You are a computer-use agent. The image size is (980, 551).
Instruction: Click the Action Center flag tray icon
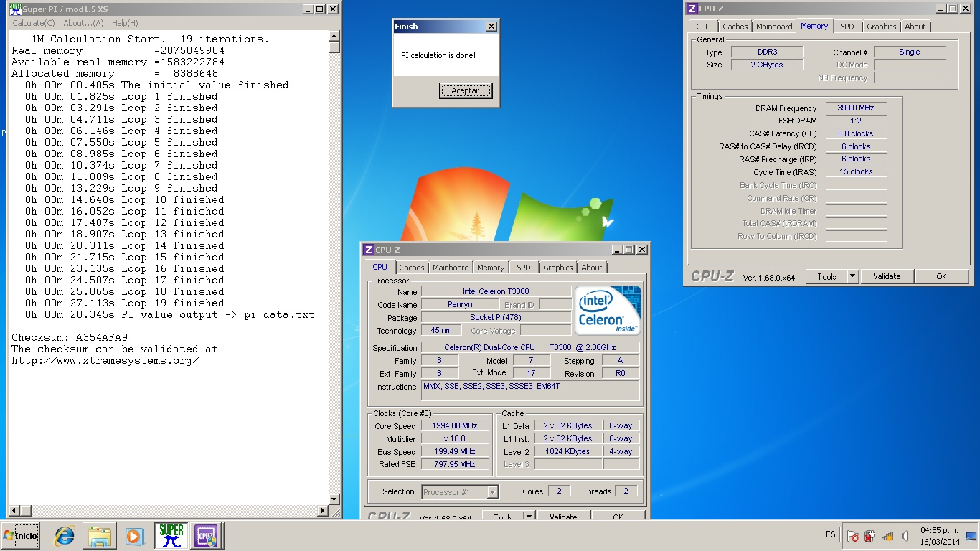click(853, 536)
